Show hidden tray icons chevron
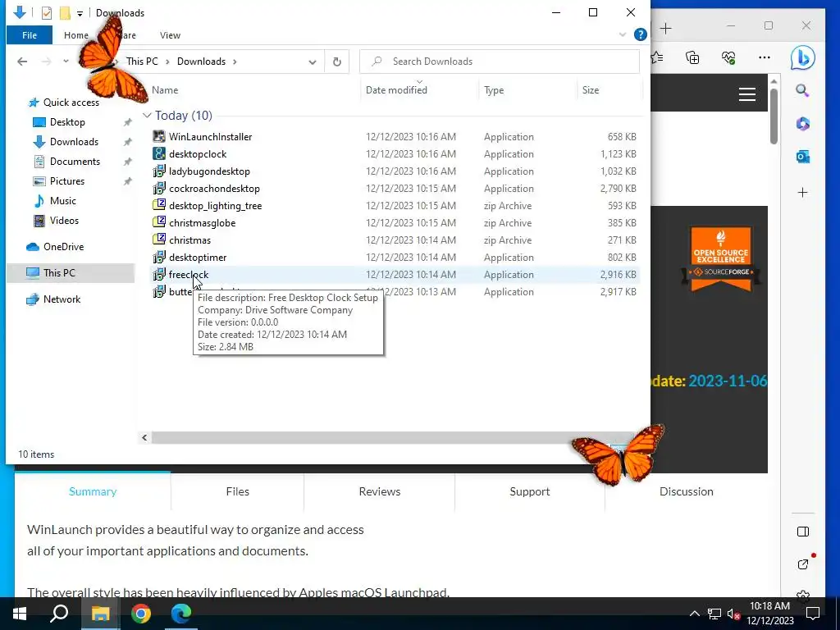This screenshot has height=630, width=840. point(694,614)
